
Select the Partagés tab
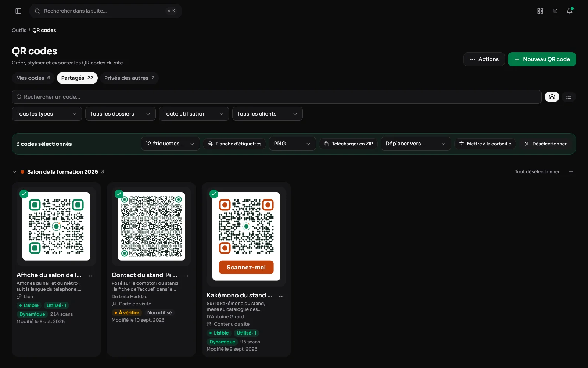[77, 78]
